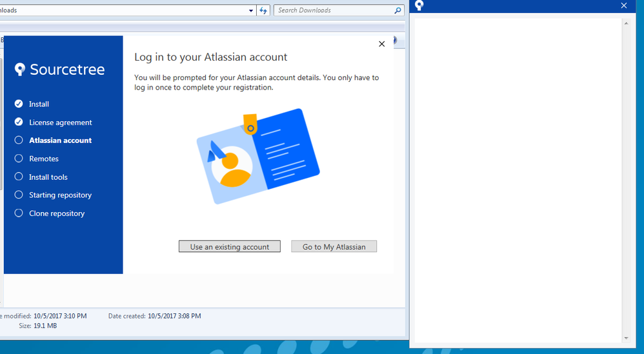
Task: Refresh the Downloads folder view
Action: (x=263, y=11)
